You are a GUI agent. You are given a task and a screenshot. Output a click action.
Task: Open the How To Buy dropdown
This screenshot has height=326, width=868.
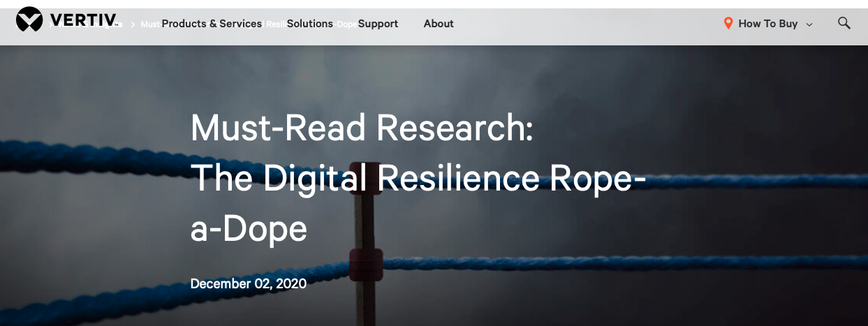[x=767, y=24]
